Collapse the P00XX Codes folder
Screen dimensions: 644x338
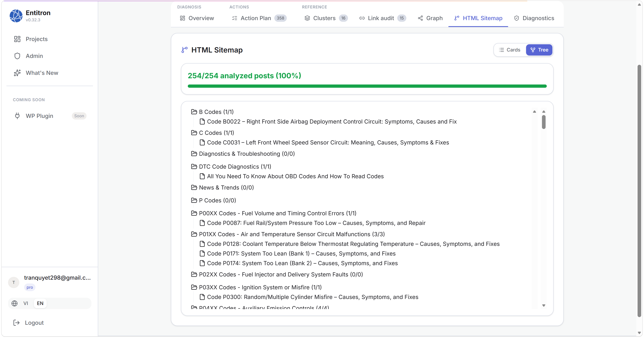[274, 213]
